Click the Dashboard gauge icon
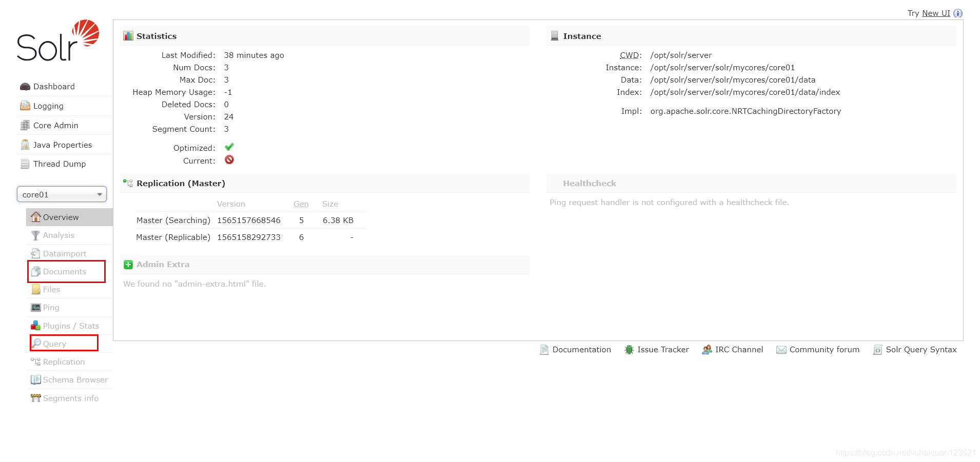 point(25,87)
